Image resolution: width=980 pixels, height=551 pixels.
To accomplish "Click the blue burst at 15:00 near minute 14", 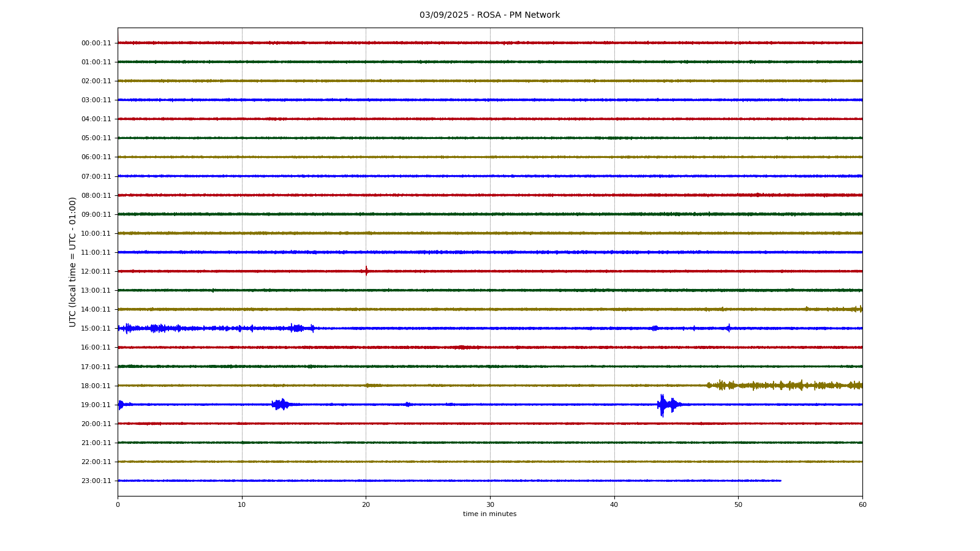I will pos(296,328).
